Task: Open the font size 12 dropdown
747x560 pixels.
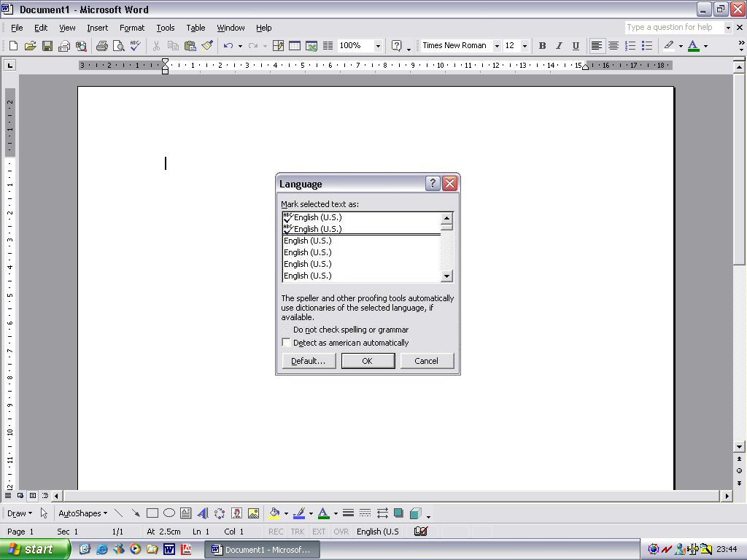Action: 525,46
